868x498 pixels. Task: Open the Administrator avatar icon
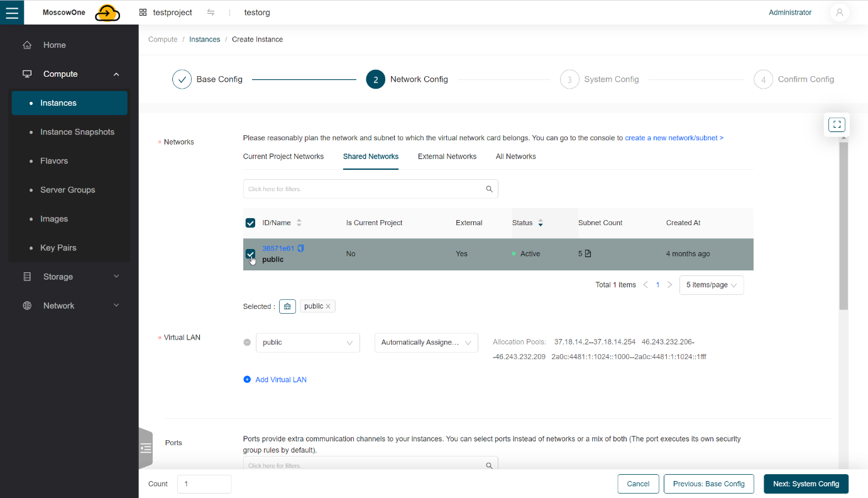tap(840, 12)
